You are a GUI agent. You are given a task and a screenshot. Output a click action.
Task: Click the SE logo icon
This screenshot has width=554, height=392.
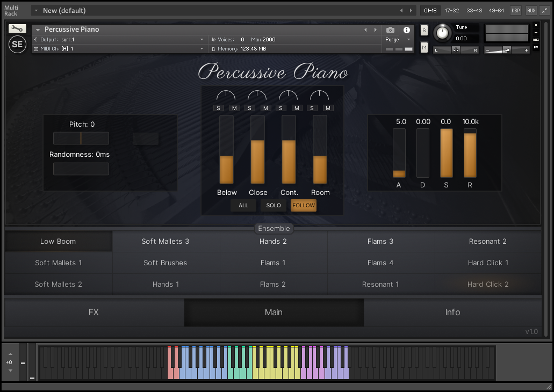[x=17, y=45]
